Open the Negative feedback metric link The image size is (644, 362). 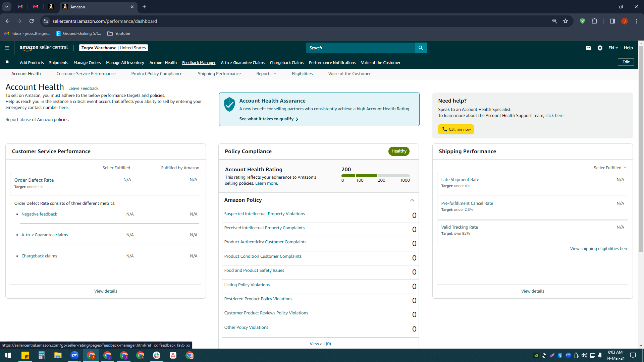[x=39, y=214]
